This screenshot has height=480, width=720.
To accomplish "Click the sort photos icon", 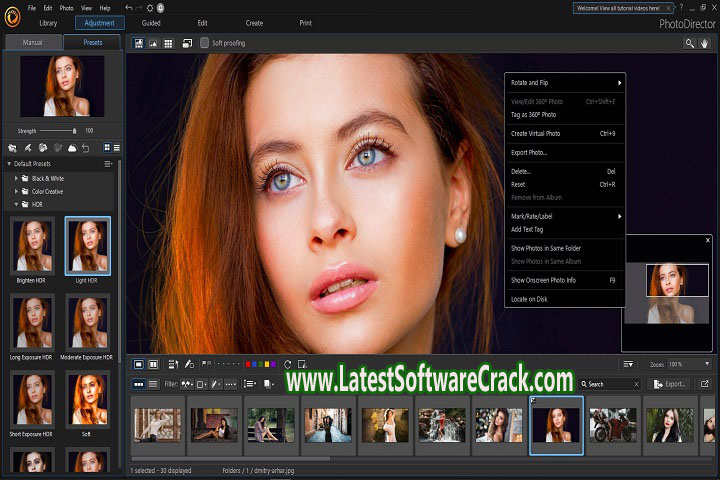I will (173, 364).
